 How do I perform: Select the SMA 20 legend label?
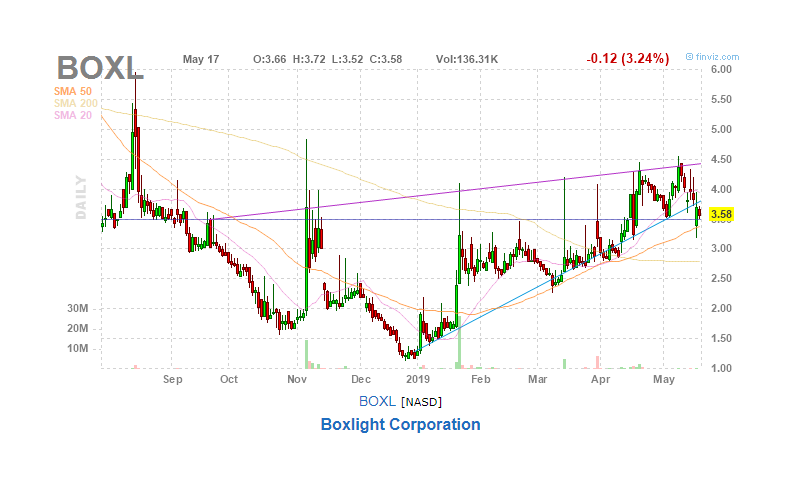pyautogui.click(x=73, y=115)
